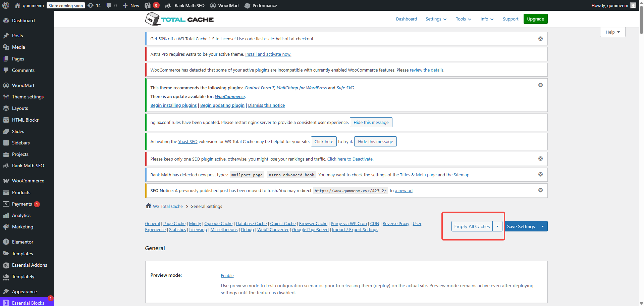The image size is (644, 306).
Task: Click the WordPress logo in admin bar
Action: coord(6,5)
